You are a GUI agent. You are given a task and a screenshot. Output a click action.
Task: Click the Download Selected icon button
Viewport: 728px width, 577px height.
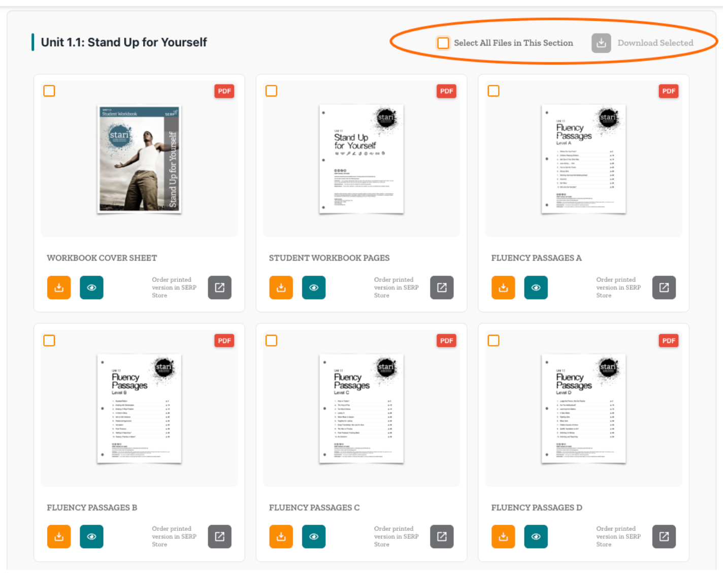601,43
